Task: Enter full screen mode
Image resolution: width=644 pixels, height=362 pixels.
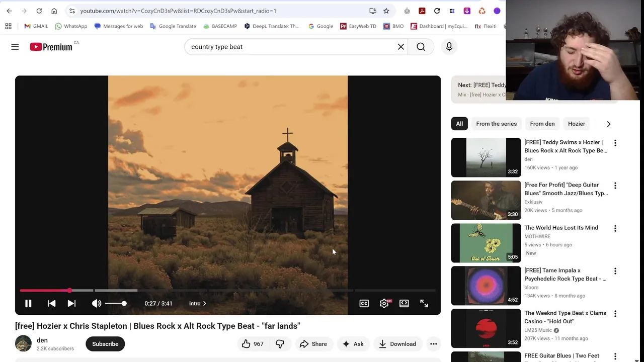Action: (424, 303)
